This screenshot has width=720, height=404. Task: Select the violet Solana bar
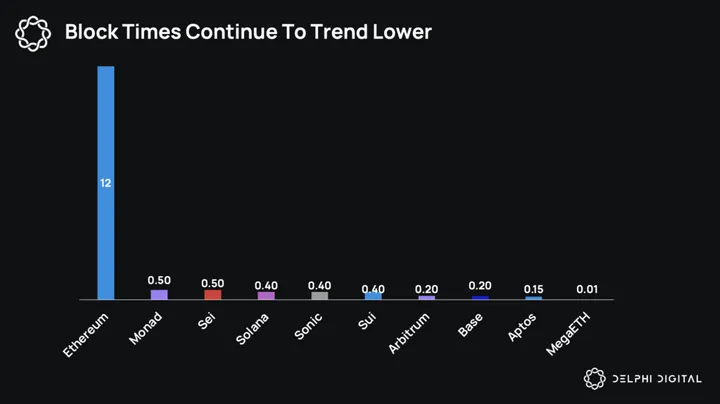[x=266, y=296]
